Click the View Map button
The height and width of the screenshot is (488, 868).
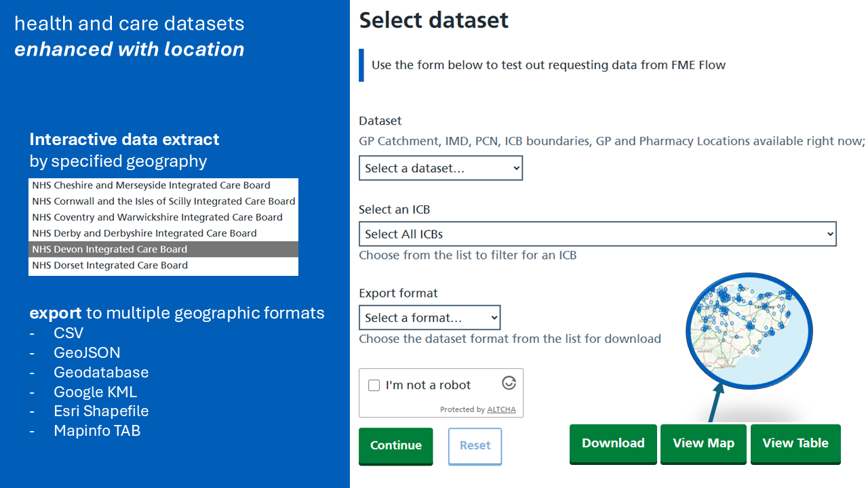tap(703, 443)
